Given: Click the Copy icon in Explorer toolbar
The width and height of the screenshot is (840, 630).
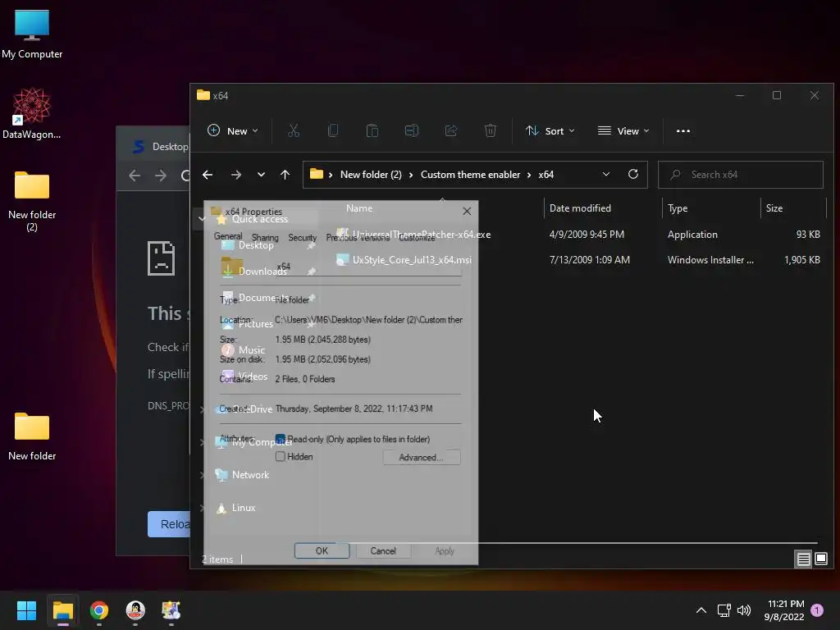Looking at the screenshot, I should tap(333, 130).
